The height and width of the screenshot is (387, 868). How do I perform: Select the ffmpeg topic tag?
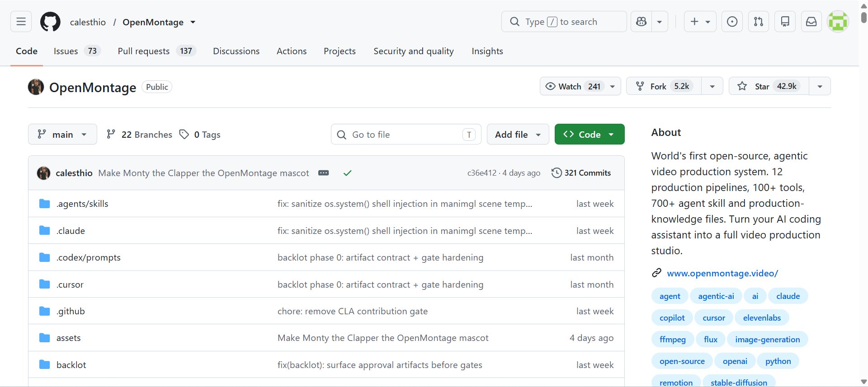[x=672, y=340]
